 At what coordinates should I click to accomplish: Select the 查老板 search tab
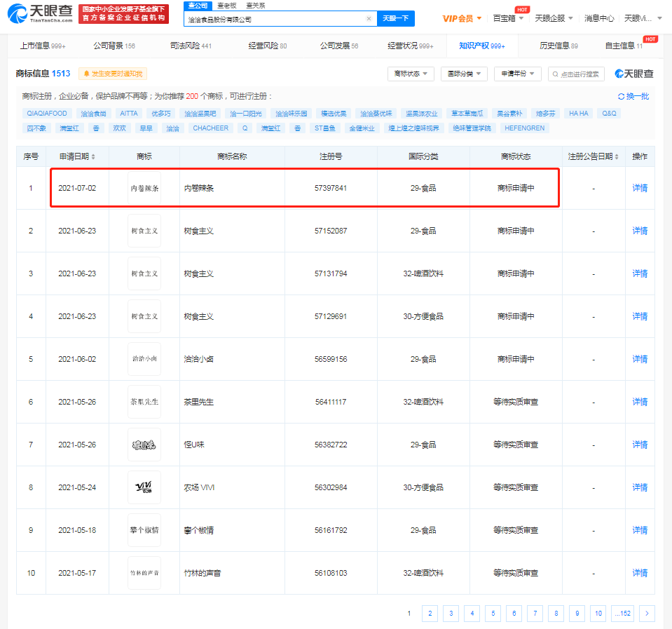(x=227, y=6)
